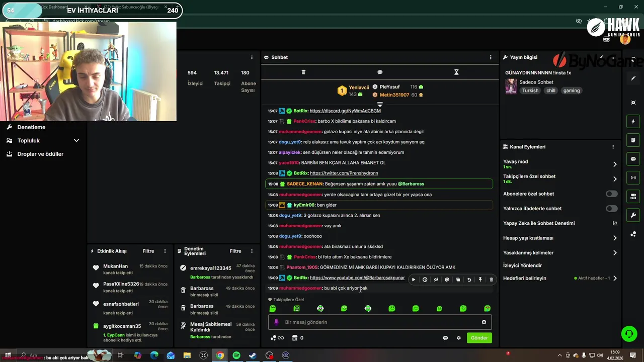Toggle Abonelere özel sohbet switch
This screenshot has height=362, width=644.
click(611, 194)
